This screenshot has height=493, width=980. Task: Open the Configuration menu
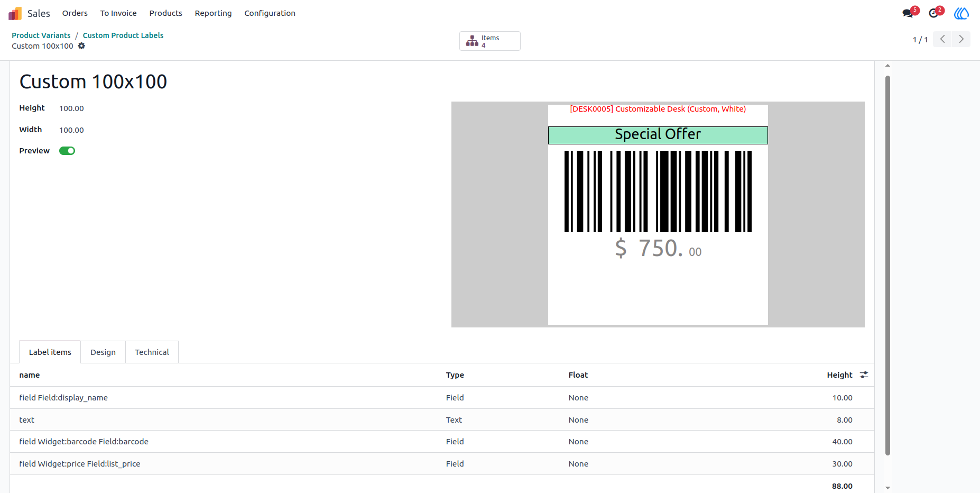tap(270, 13)
